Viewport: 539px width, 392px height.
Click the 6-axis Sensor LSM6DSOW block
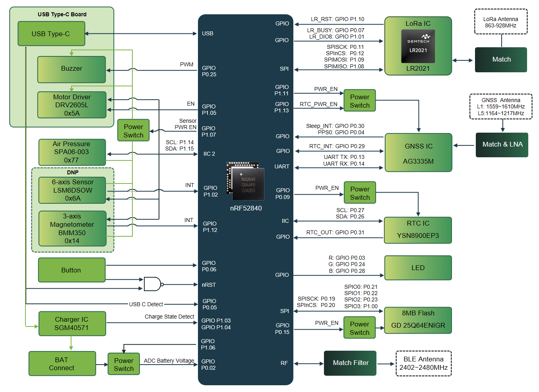72,190
